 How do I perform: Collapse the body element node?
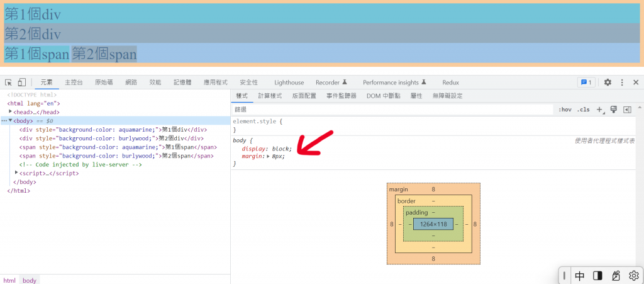point(10,120)
